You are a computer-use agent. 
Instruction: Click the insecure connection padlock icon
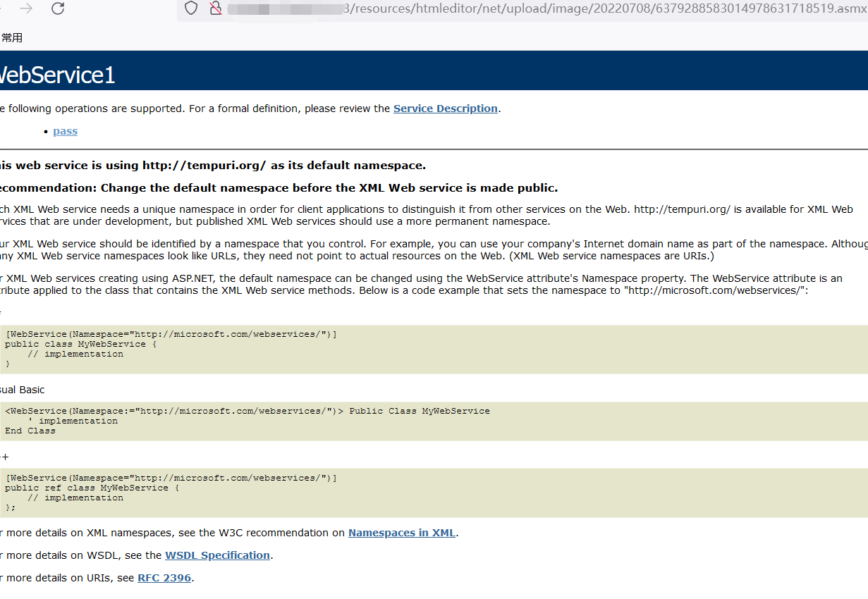tap(216, 8)
